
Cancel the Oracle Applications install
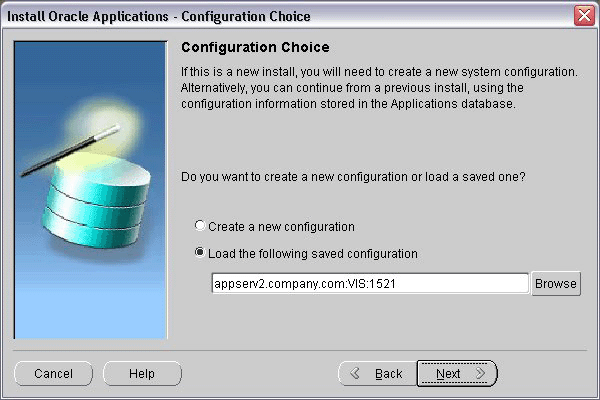coord(54,374)
